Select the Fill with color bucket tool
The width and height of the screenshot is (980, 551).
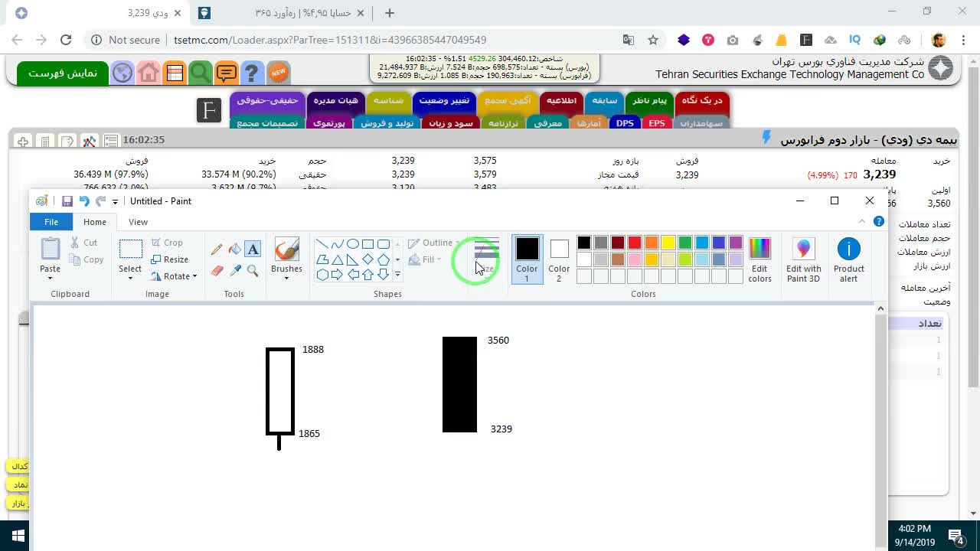click(x=235, y=249)
